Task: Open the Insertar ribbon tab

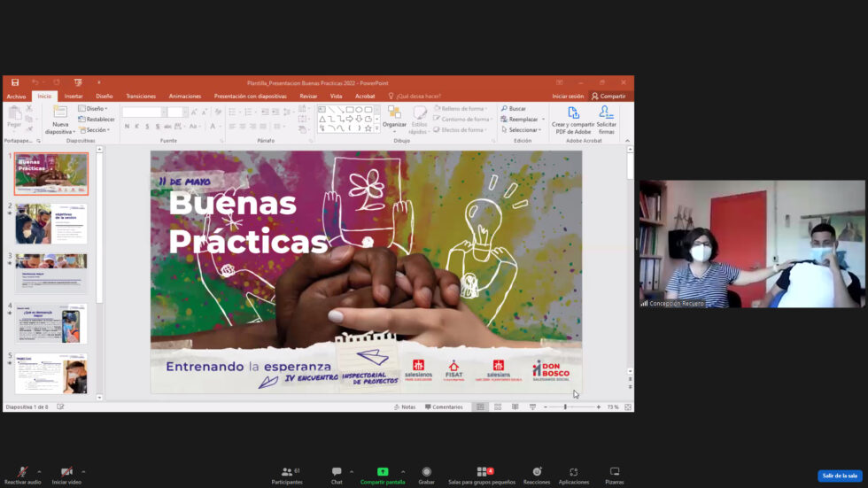Action: (74, 96)
